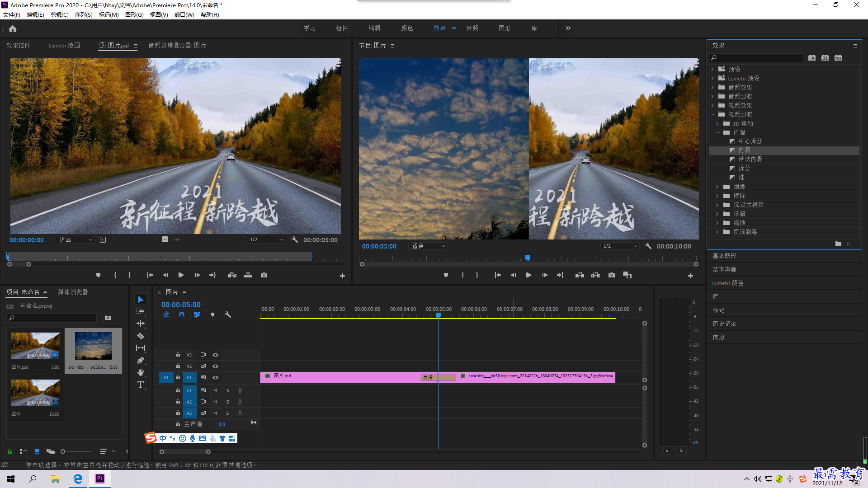Open Source monitor settings wrench
Screen dimensions: 868x488
pyautogui.click(x=295, y=240)
